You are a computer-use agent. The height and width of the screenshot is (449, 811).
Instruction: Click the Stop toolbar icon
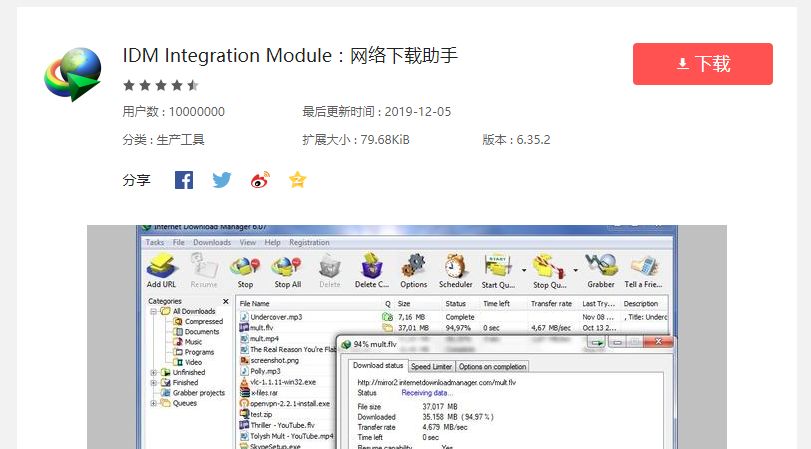(245, 271)
